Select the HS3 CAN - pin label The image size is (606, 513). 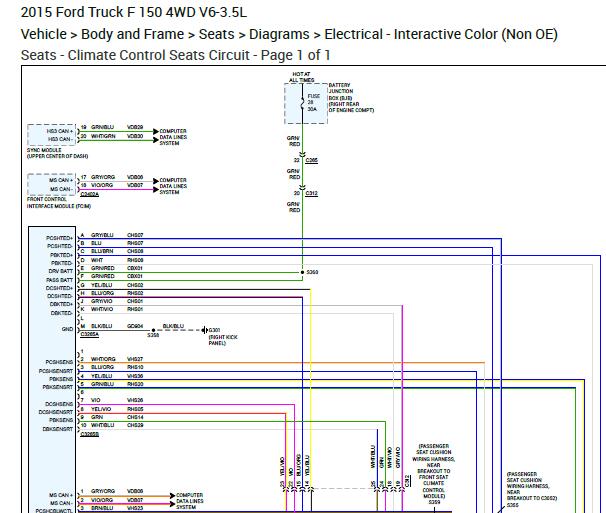point(60,139)
